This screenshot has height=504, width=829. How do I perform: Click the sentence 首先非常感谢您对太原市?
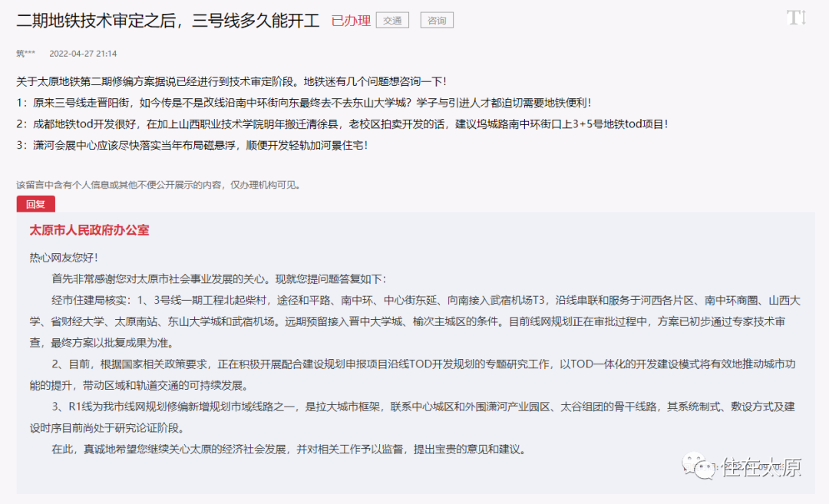pyautogui.click(x=220, y=279)
